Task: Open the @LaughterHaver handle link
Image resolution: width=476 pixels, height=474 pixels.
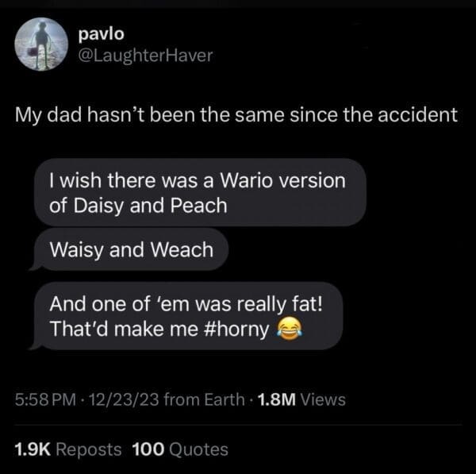Action: [146, 56]
